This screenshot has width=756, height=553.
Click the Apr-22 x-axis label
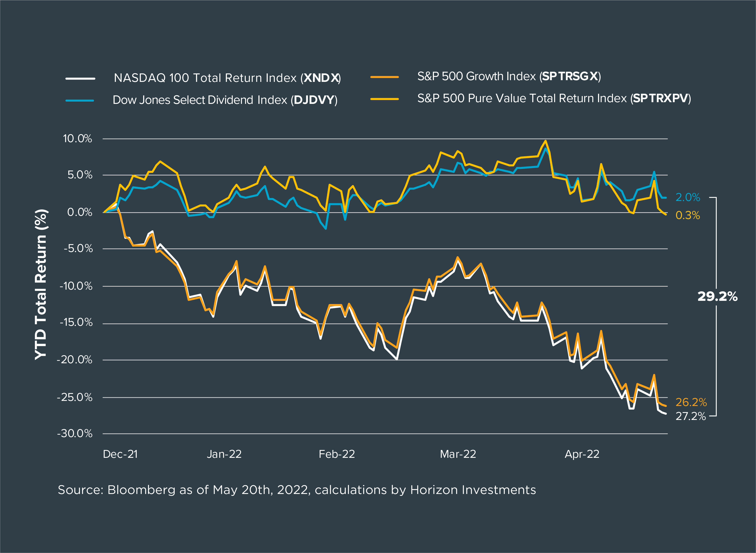point(582,454)
